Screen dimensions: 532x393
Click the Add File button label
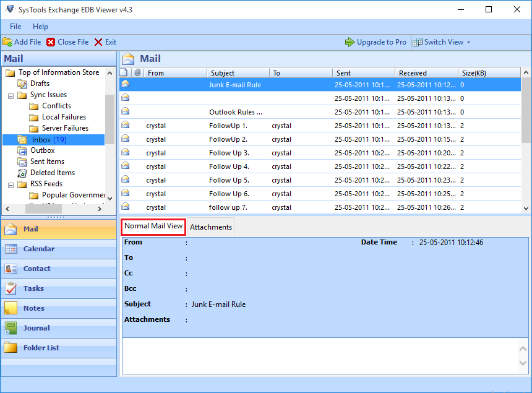point(27,42)
